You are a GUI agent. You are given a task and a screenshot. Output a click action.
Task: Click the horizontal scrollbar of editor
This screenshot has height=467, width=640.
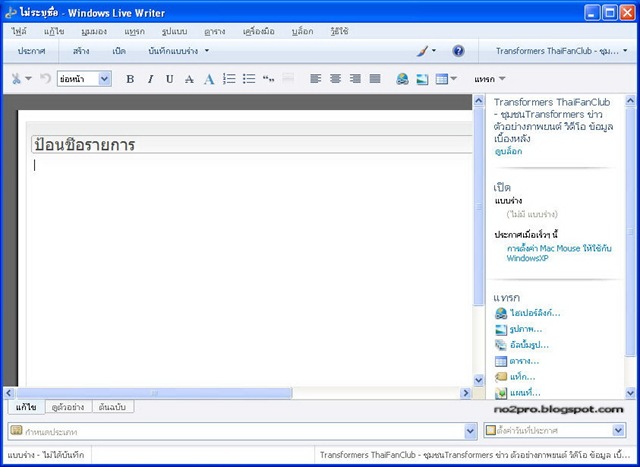(237, 393)
